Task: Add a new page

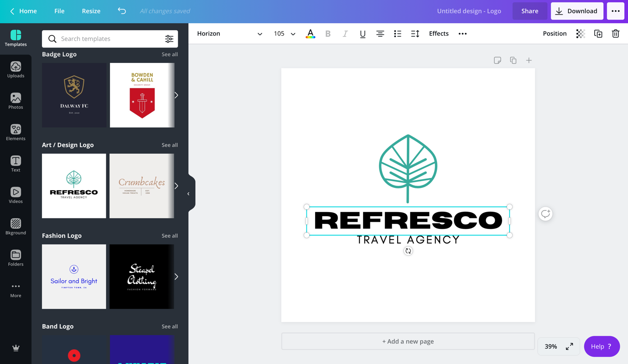Action: click(x=408, y=341)
